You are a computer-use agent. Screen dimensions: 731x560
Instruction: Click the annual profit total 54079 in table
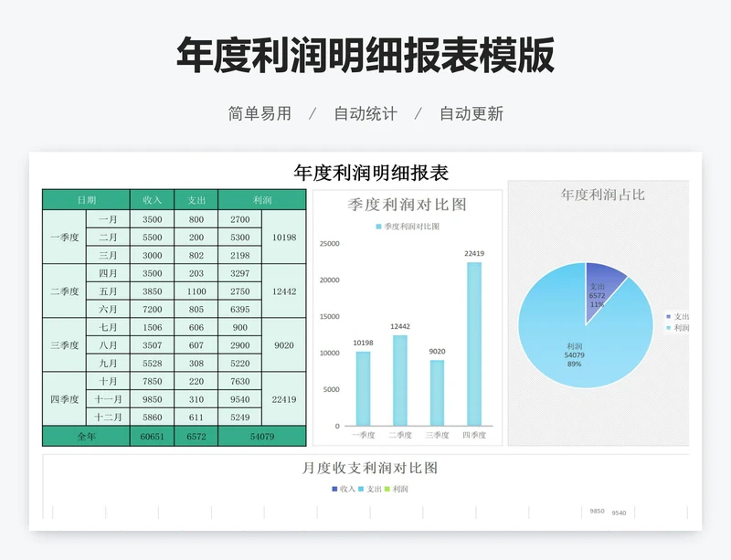(262, 437)
